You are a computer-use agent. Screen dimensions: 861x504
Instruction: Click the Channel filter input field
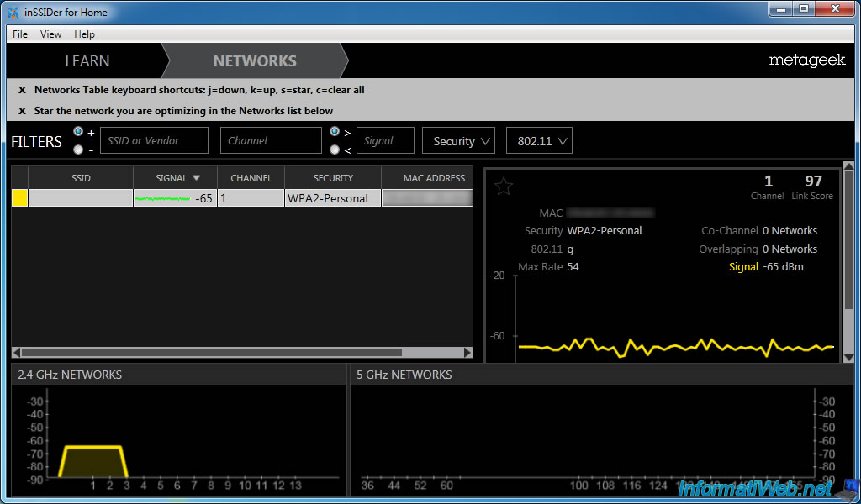271,141
